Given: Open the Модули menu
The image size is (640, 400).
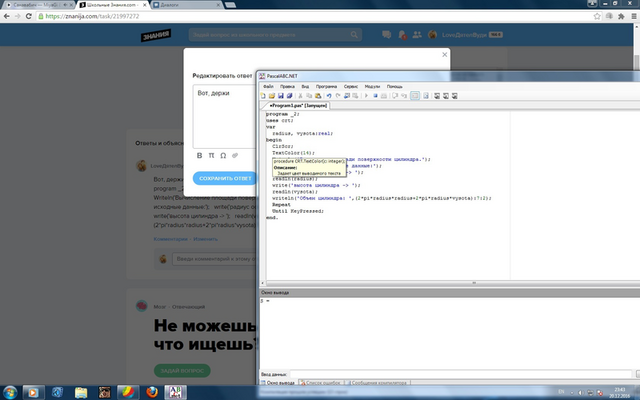Looking at the screenshot, I should (x=372, y=87).
